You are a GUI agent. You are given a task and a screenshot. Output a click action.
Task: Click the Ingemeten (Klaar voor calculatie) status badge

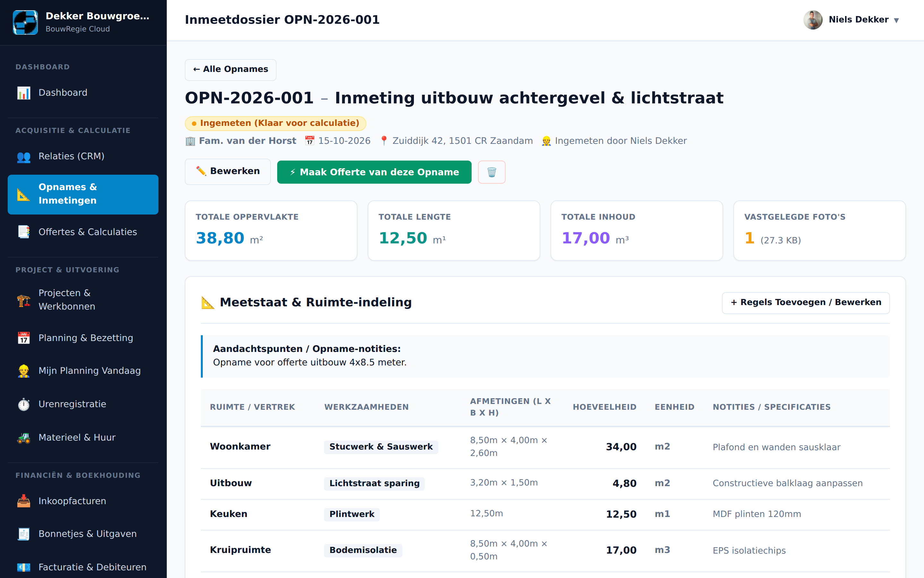tap(275, 124)
